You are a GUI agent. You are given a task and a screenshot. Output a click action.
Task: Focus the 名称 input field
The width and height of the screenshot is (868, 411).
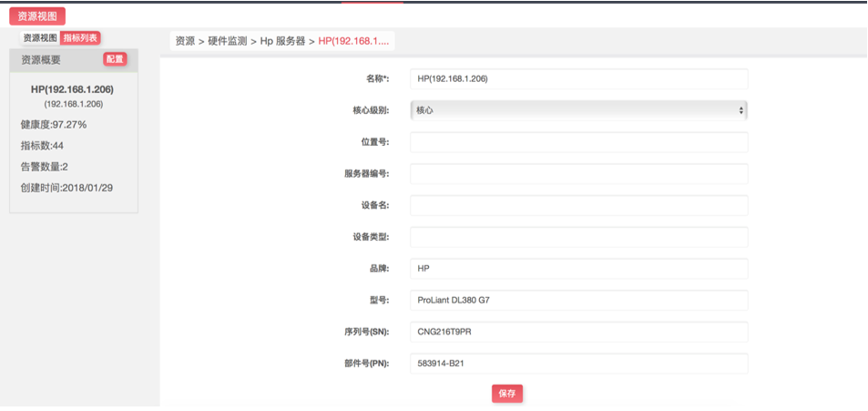[x=578, y=79]
